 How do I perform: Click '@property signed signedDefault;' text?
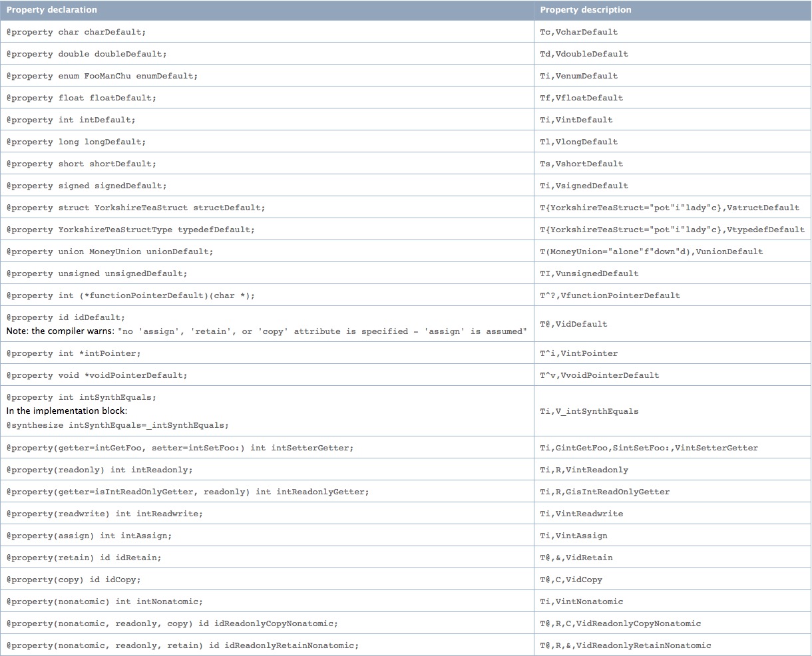coord(87,186)
